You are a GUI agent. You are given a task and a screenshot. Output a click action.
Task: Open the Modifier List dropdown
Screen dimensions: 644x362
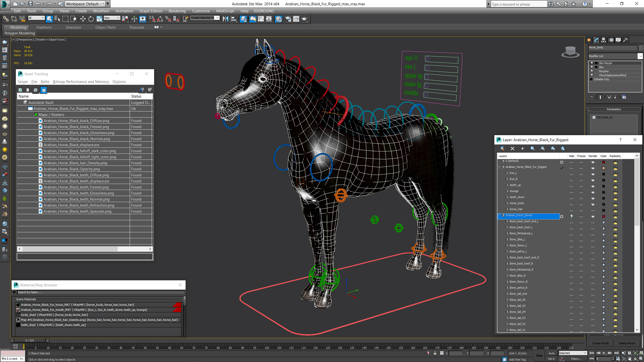(x=615, y=56)
